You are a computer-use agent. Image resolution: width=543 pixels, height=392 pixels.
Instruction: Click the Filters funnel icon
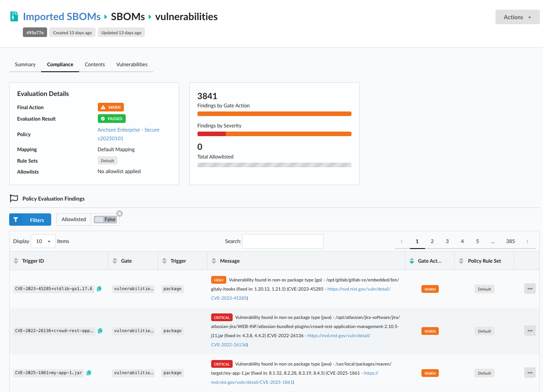click(x=16, y=219)
